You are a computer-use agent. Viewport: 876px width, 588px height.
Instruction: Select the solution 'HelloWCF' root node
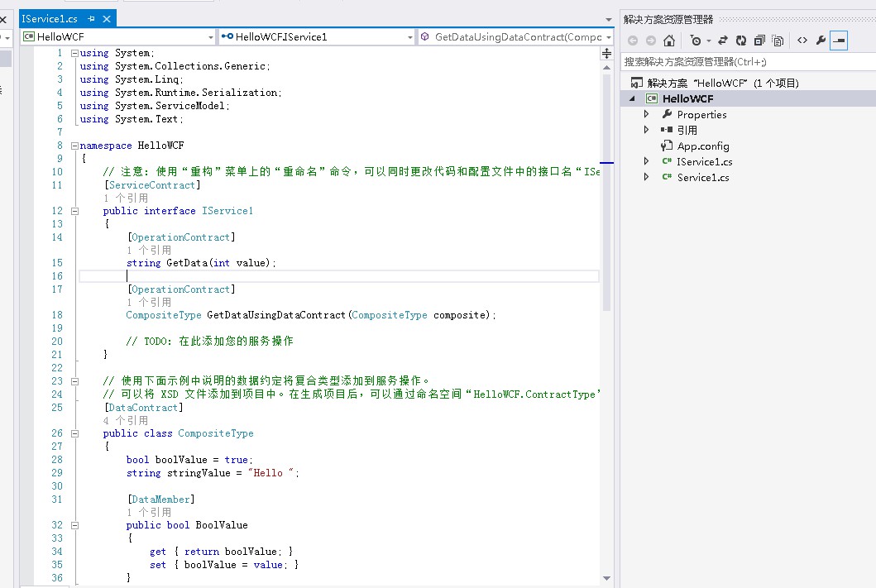[723, 84]
